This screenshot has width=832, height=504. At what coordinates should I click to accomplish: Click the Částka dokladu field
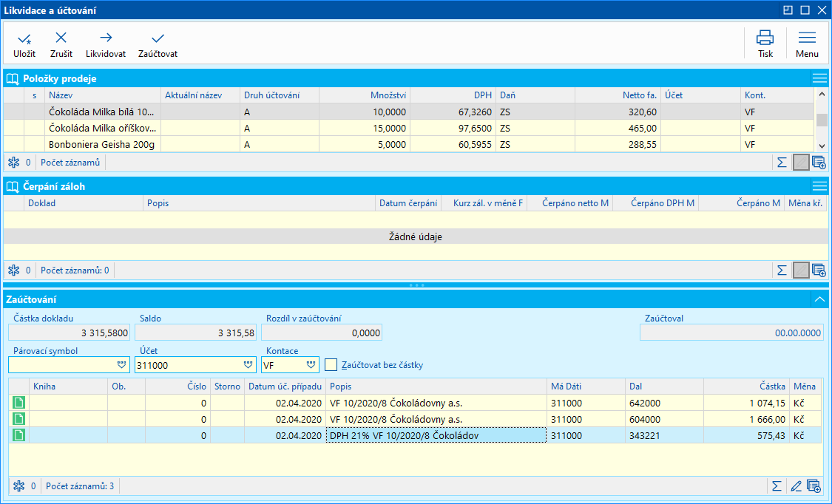(69, 333)
